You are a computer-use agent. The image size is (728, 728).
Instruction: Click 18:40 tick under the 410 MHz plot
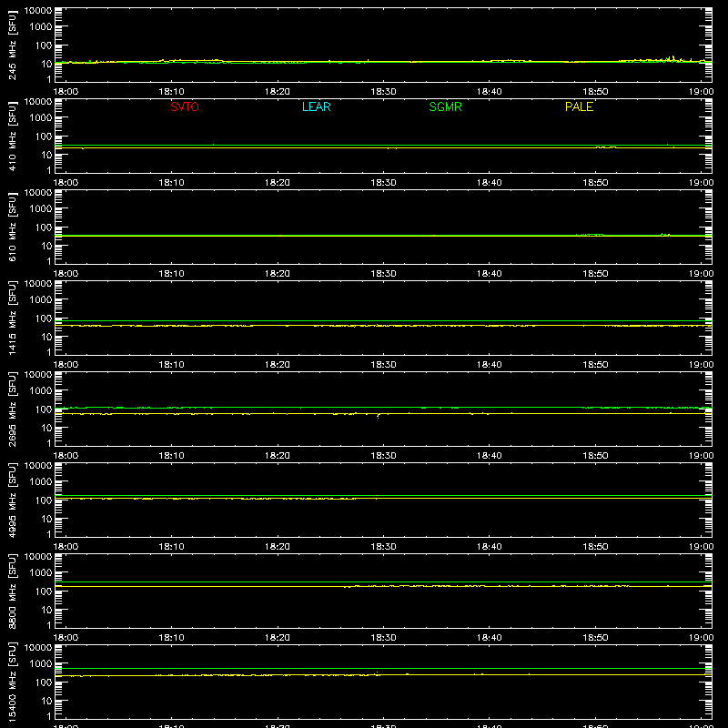pos(490,183)
